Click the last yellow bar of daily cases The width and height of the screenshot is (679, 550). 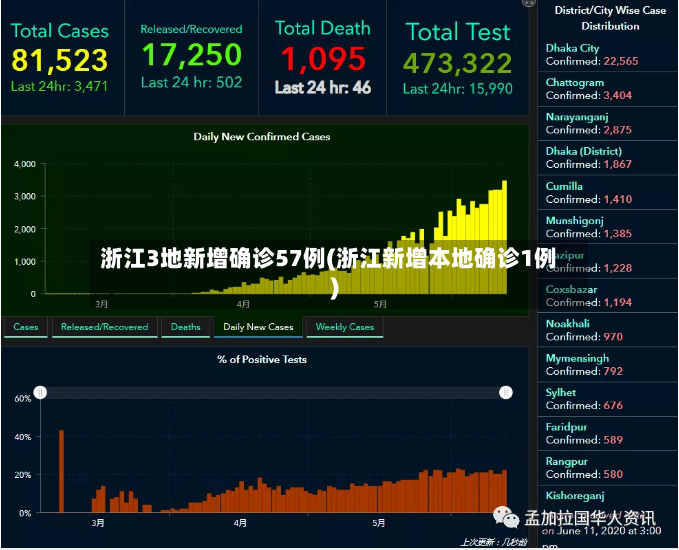(504, 237)
